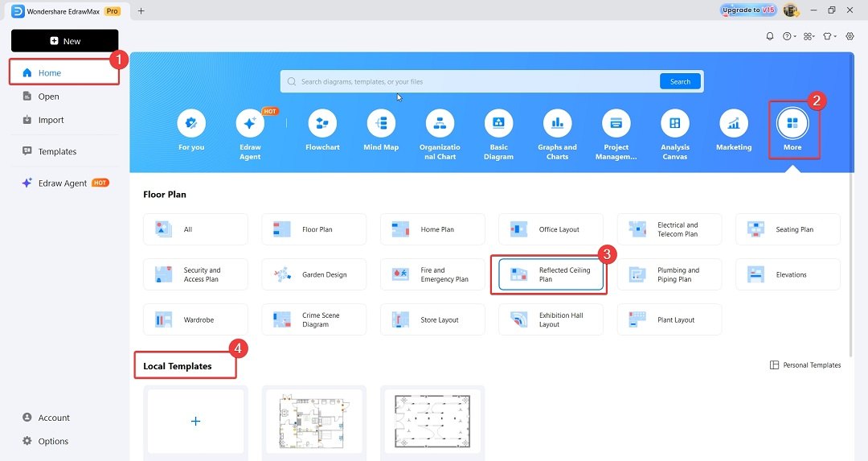Select the Wondershare EdrawMax tab

pos(67,11)
